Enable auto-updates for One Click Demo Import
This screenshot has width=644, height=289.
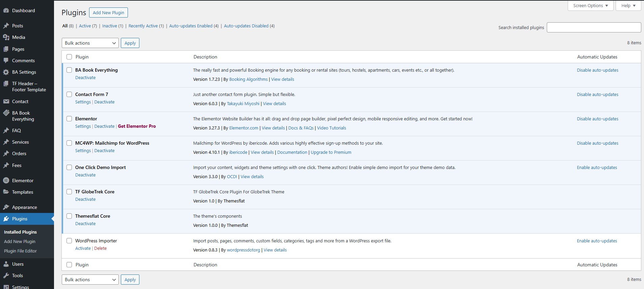click(x=597, y=167)
